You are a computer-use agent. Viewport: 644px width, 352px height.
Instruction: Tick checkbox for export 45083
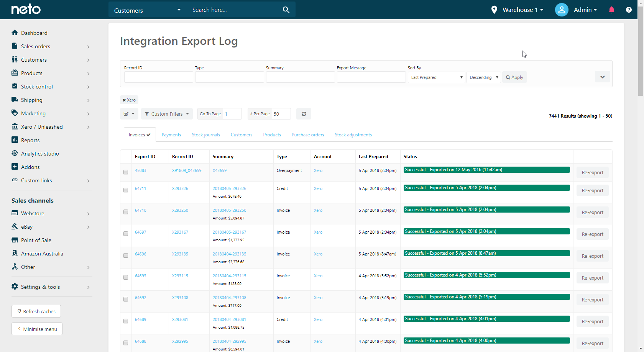pyautogui.click(x=126, y=172)
